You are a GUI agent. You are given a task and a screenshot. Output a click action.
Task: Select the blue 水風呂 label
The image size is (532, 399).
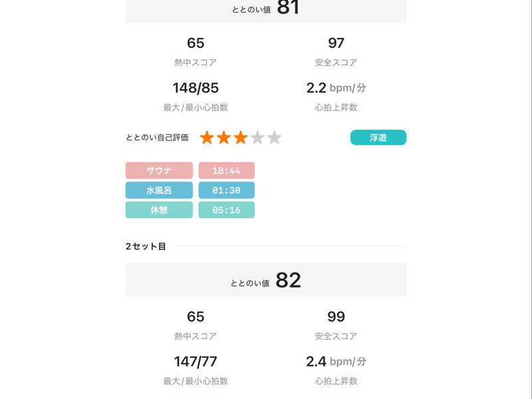(159, 190)
